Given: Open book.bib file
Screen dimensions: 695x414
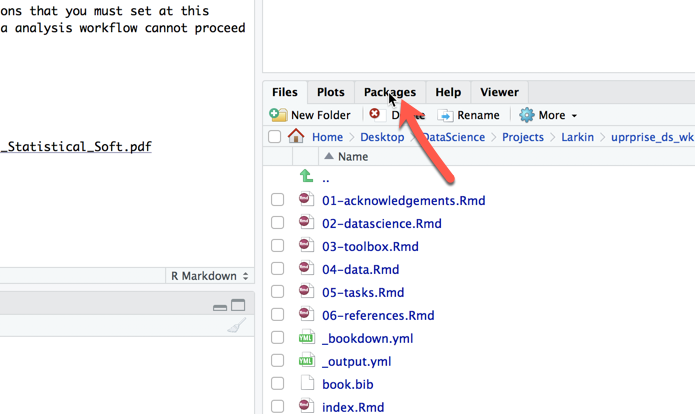Looking at the screenshot, I should coord(348,385).
